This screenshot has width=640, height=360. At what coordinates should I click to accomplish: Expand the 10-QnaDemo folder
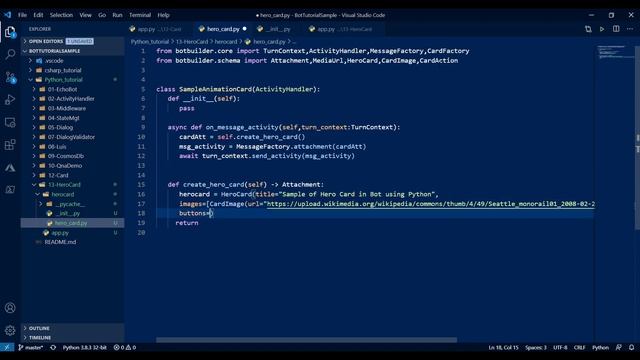point(73,166)
